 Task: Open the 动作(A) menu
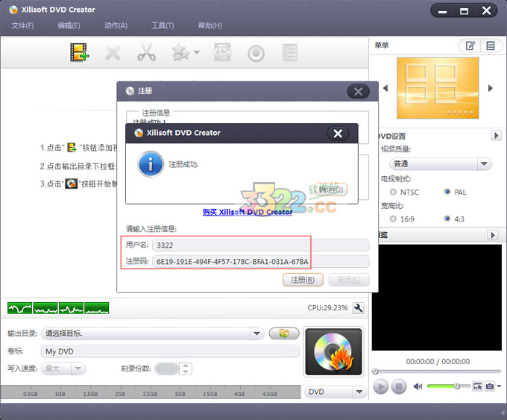pos(116,25)
